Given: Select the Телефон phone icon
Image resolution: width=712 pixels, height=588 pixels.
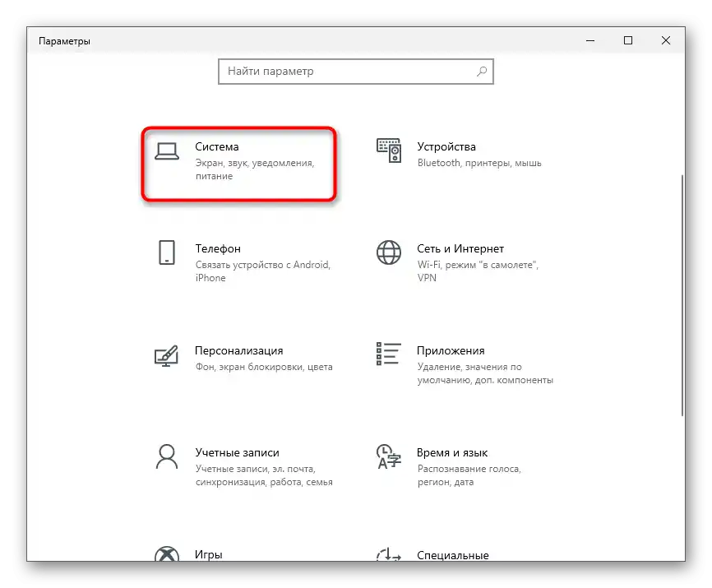Looking at the screenshot, I should click(x=167, y=252).
